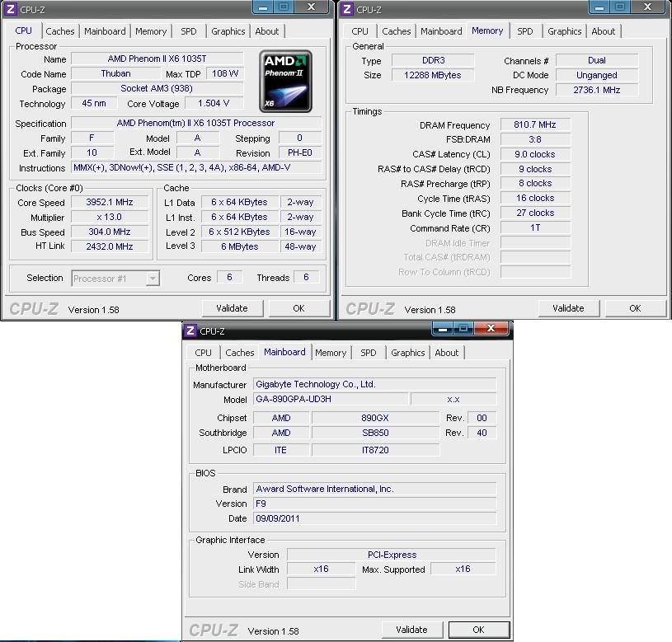Select CPU tab in the Mainboard window
672x642 pixels.
pyautogui.click(x=203, y=353)
